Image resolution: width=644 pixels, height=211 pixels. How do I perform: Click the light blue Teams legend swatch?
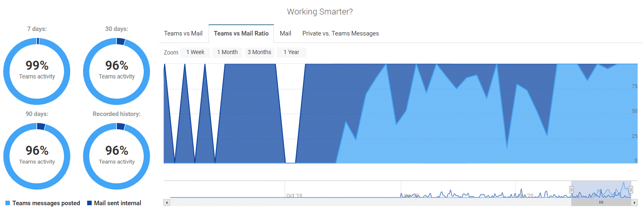click(x=8, y=203)
